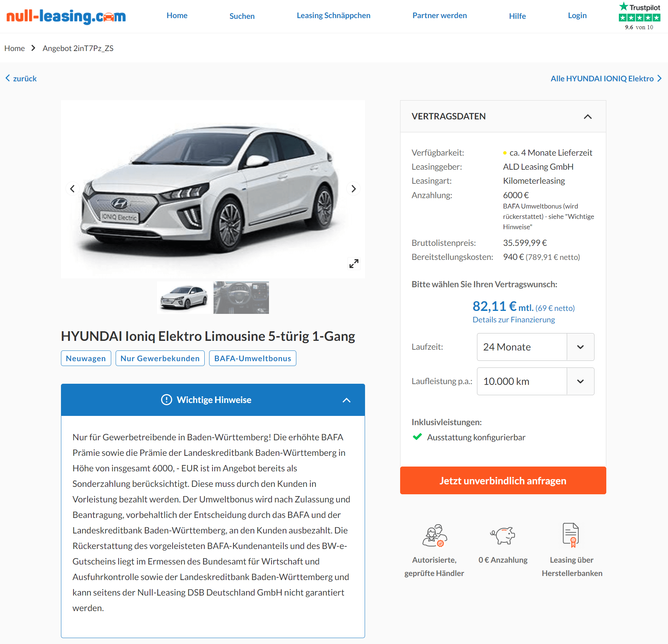Click the Leasing über Herstellerbanken label
Image resolution: width=668 pixels, height=644 pixels.
(572, 566)
